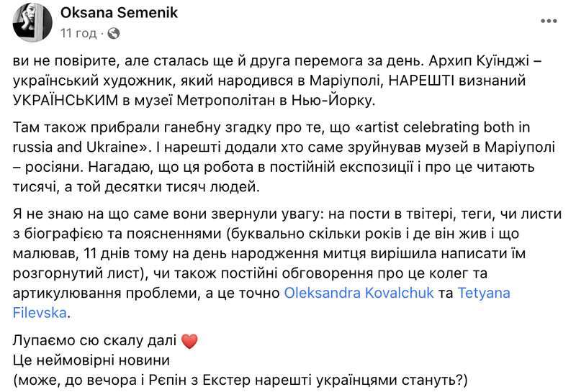Viewport: 576px width, 392px height.
Task: Click the red heart emoji
Action: pos(189,341)
